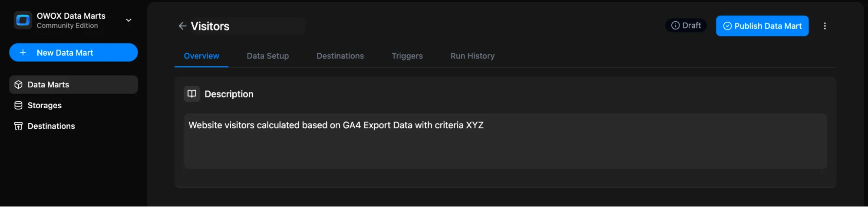Screen dimensions: 868x207
Task: Expand the OWOX project switcher chevron
Action: tap(129, 20)
